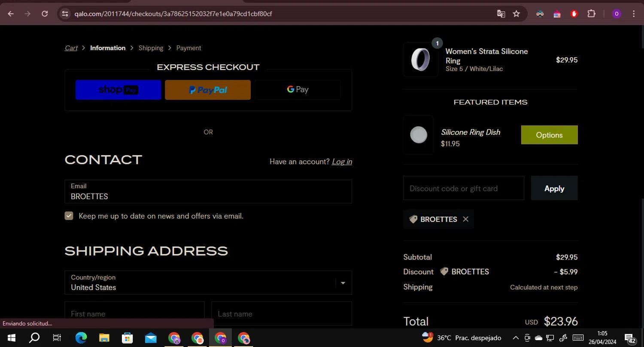Open the Mail app from taskbar
This screenshot has width=644, height=347.
(x=151, y=338)
